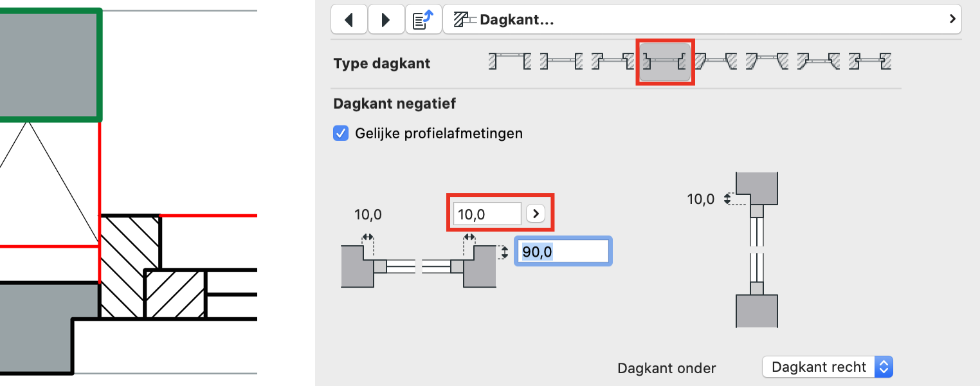Select the first reveal type in Type dagkant row
Image resolution: width=980 pixels, height=386 pixels.
coord(509,62)
